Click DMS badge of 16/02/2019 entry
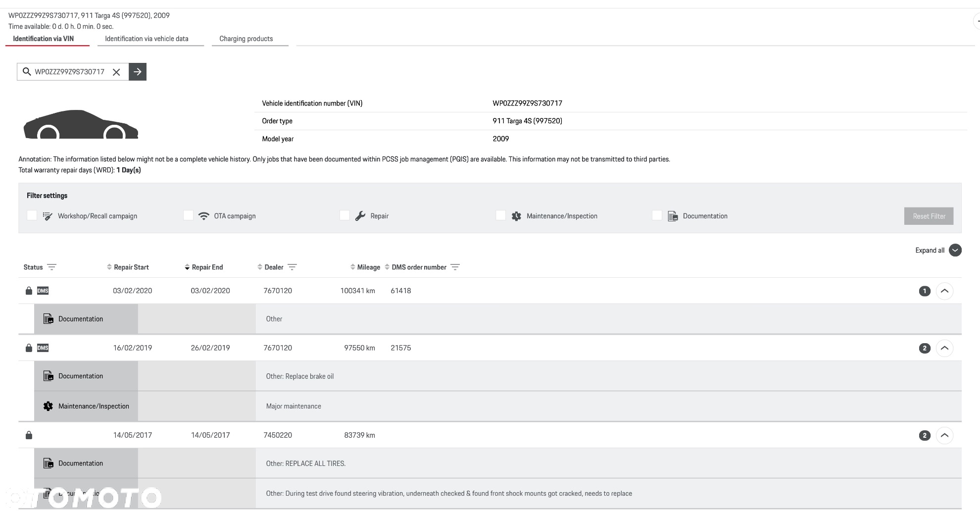 click(43, 348)
